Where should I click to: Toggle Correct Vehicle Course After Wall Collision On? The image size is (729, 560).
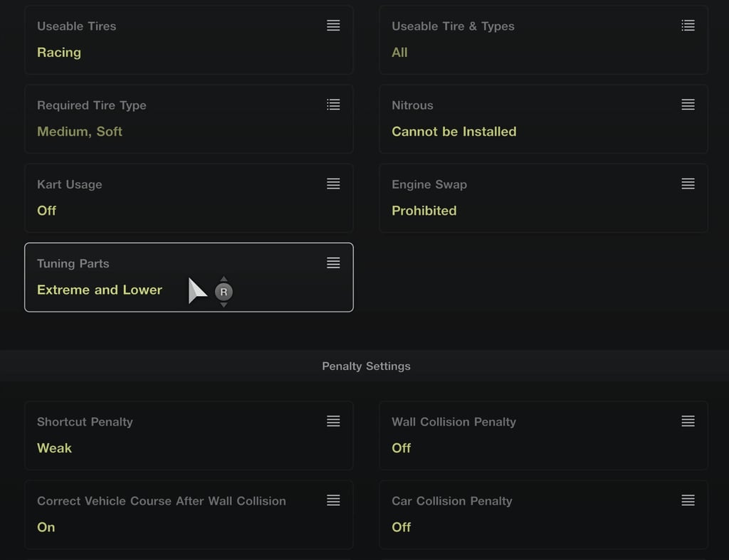46,527
